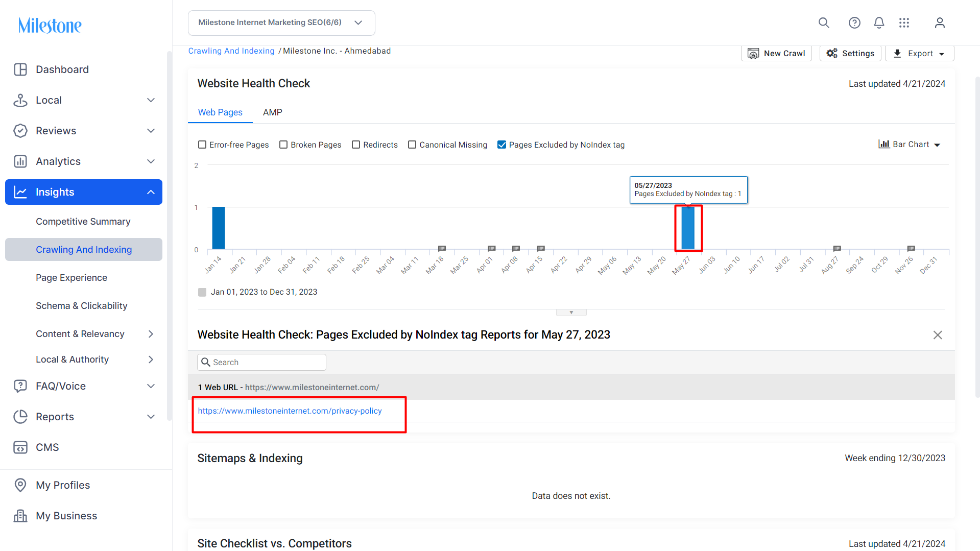Viewport: 980px width, 551px height.
Task: Click the Insights line graph icon
Action: 20,192
